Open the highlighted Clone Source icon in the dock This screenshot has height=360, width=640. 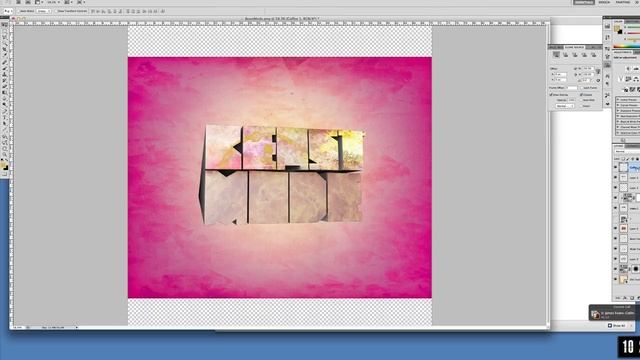click(x=607, y=64)
